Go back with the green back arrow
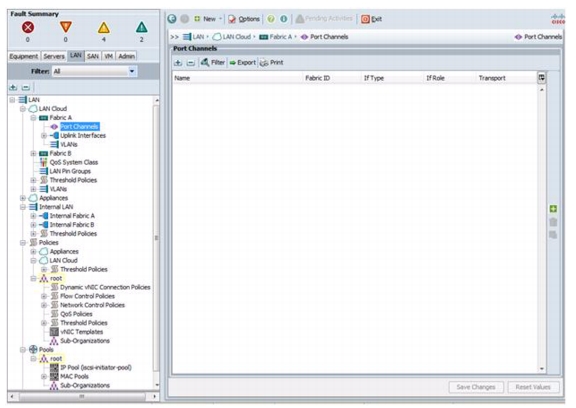Screen dimensions: 576x408 [x=172, y=19]
